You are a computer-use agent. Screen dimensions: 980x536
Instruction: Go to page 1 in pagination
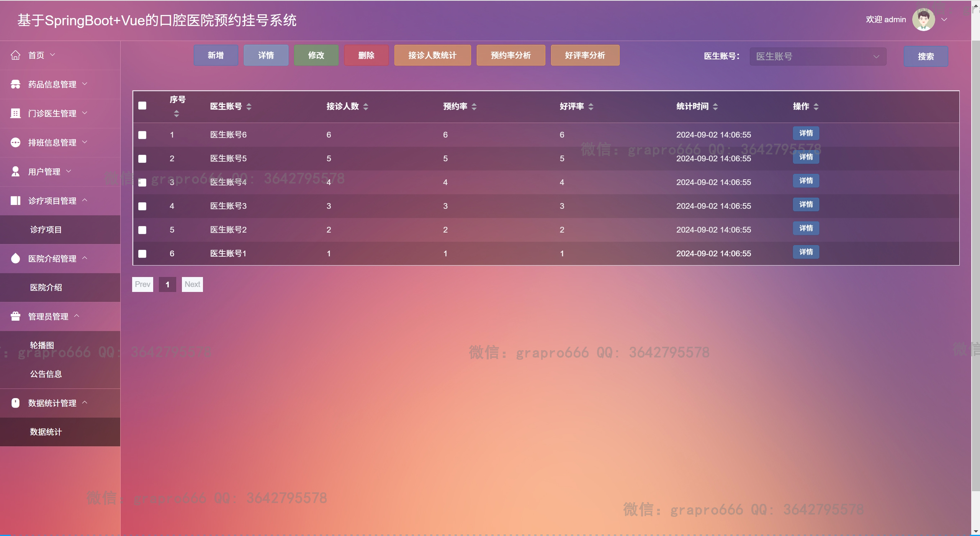click(x=167, y=284)
